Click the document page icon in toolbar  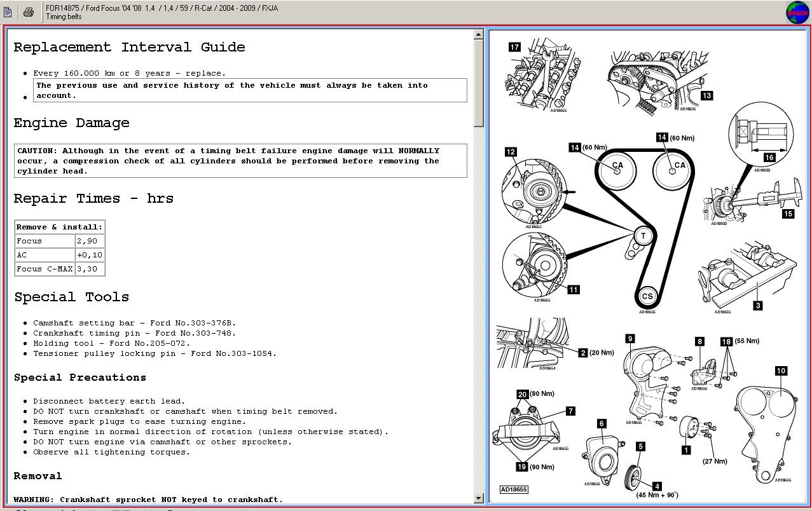(8, 11)
